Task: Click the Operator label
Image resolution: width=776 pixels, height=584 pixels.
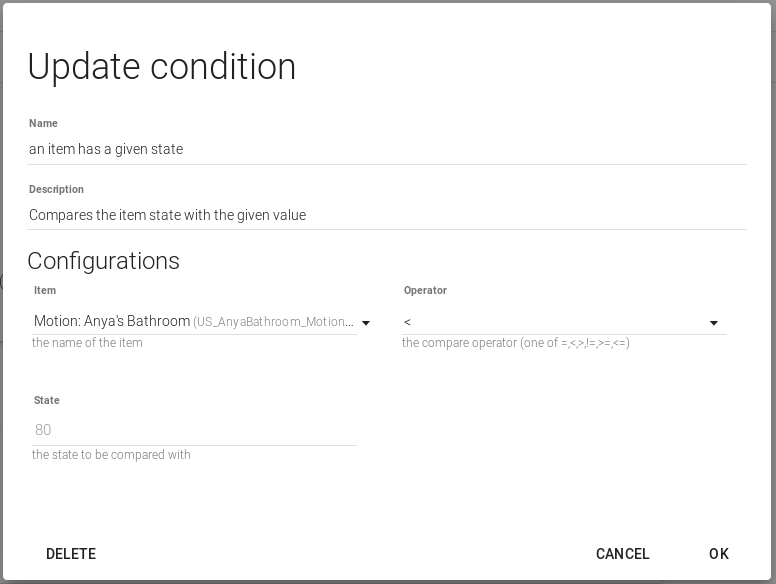Action: tap(425, 291)
